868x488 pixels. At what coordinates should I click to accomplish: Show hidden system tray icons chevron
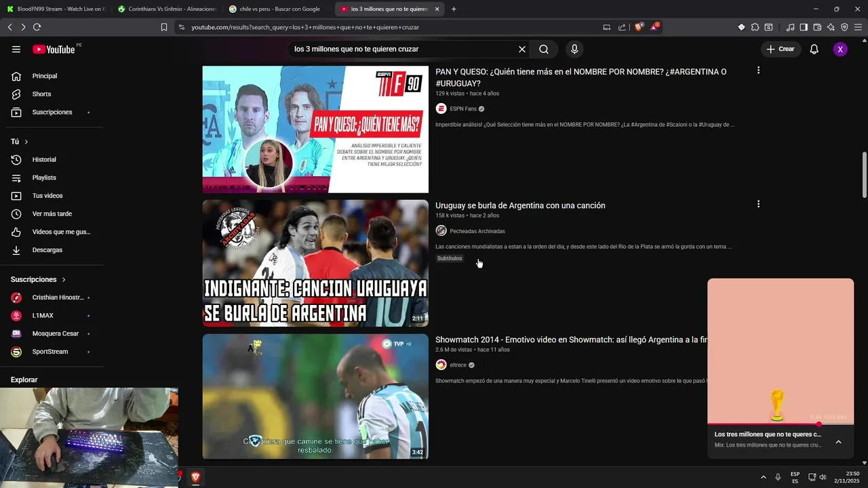pos(764,477)
